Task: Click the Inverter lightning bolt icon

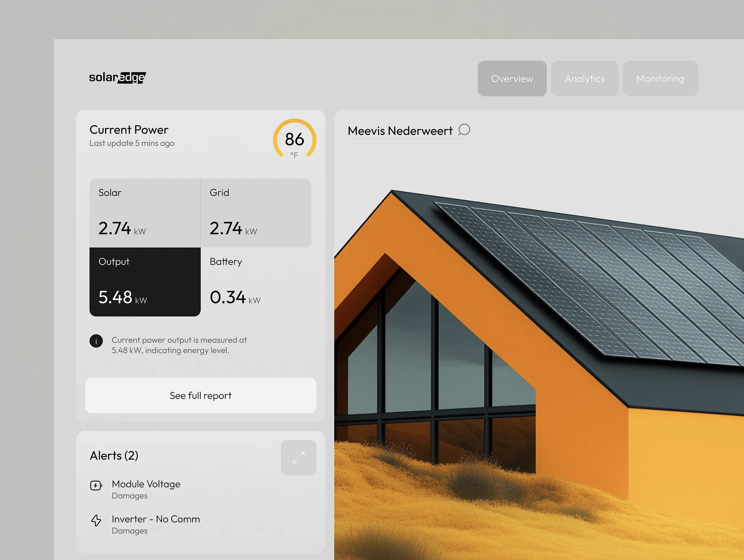Action: (96, 520)
